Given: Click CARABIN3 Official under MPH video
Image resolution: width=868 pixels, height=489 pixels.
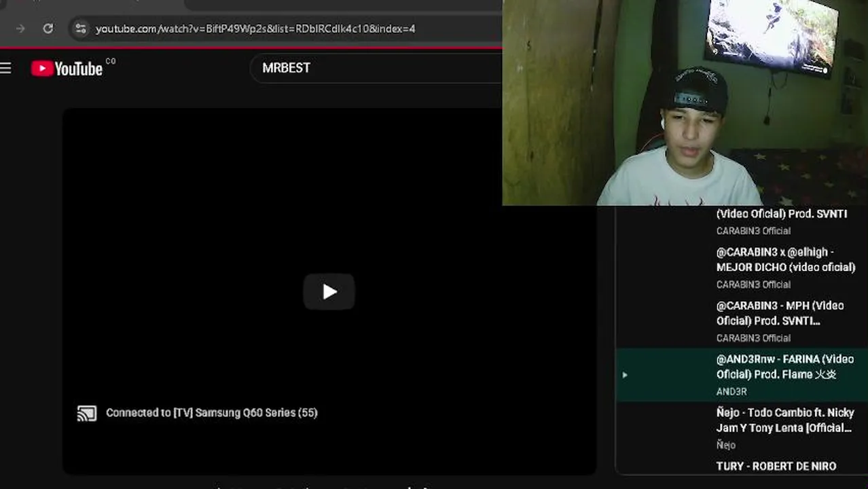Looking at the screenshot, I should pos(753,338).
